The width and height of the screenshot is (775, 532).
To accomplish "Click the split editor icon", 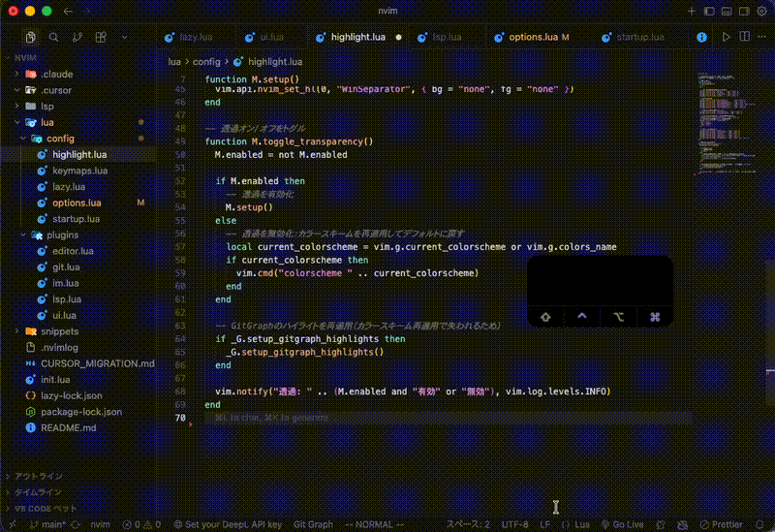I will click(x=744, y=38).
